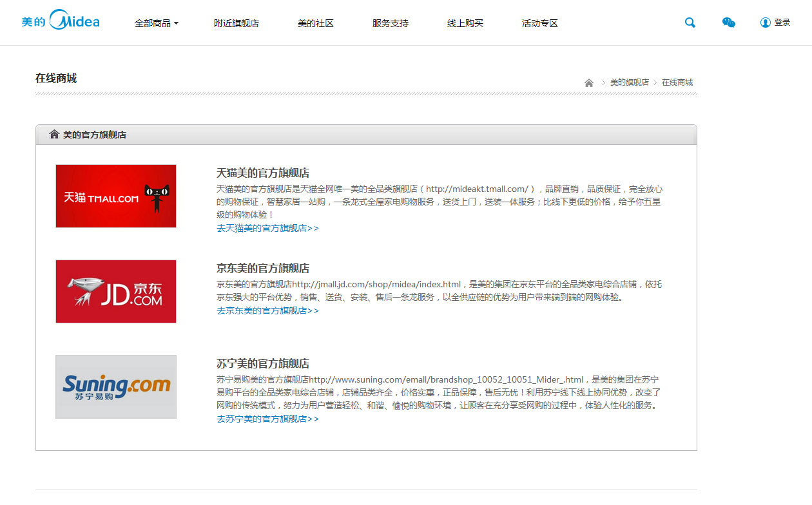Open 美的社区 menu item
This screenshot has width=812, height=505.
coord(316,23)
